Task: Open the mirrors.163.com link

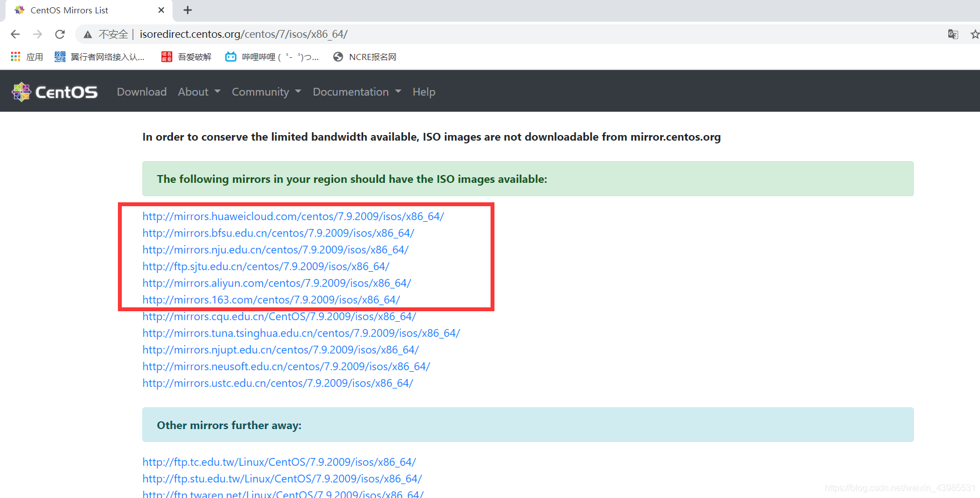Action: coord(271,300)
